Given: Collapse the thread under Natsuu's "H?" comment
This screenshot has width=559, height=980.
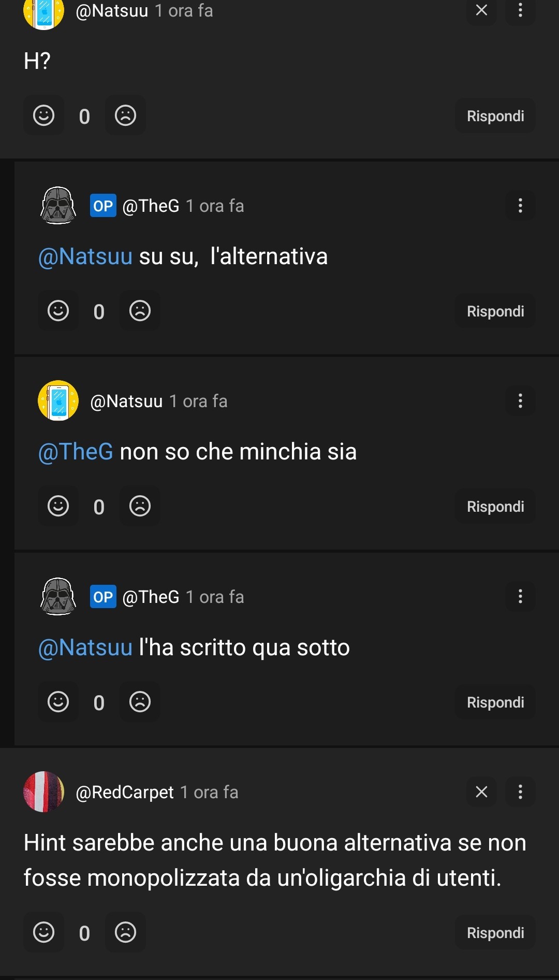Looking at the screenshot, I should [481, 10].
